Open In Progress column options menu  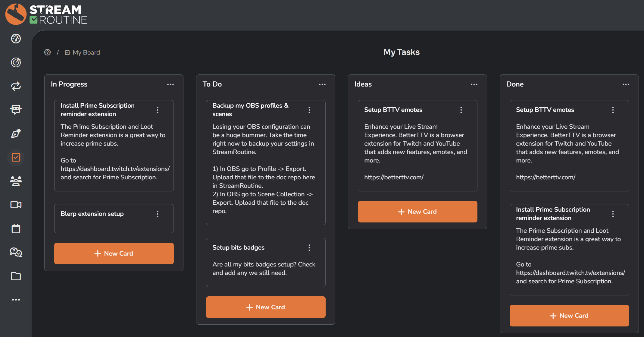170,84
